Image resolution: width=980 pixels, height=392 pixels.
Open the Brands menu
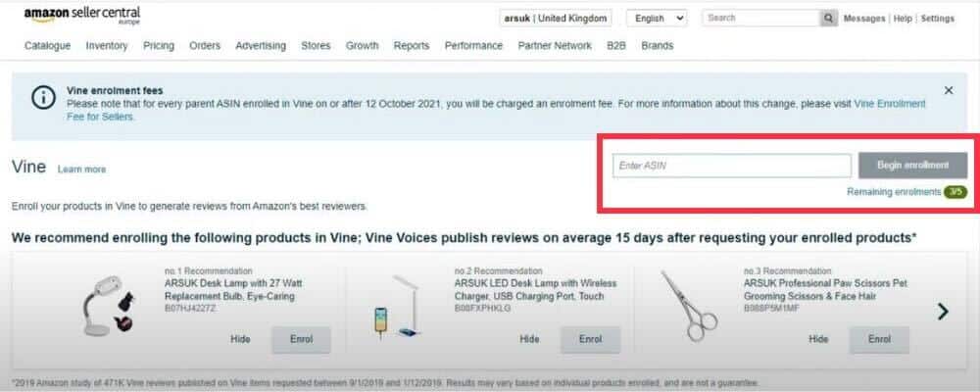click(658, 46)
